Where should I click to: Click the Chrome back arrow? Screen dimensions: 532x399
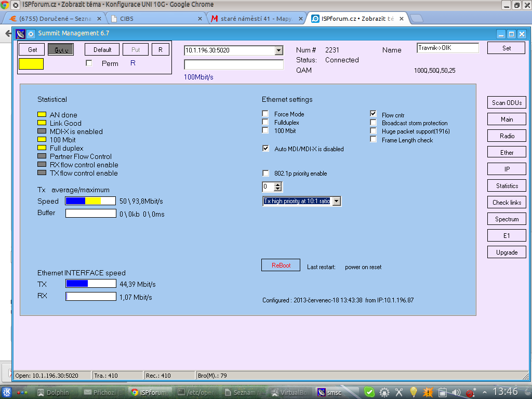pos(8,33)
